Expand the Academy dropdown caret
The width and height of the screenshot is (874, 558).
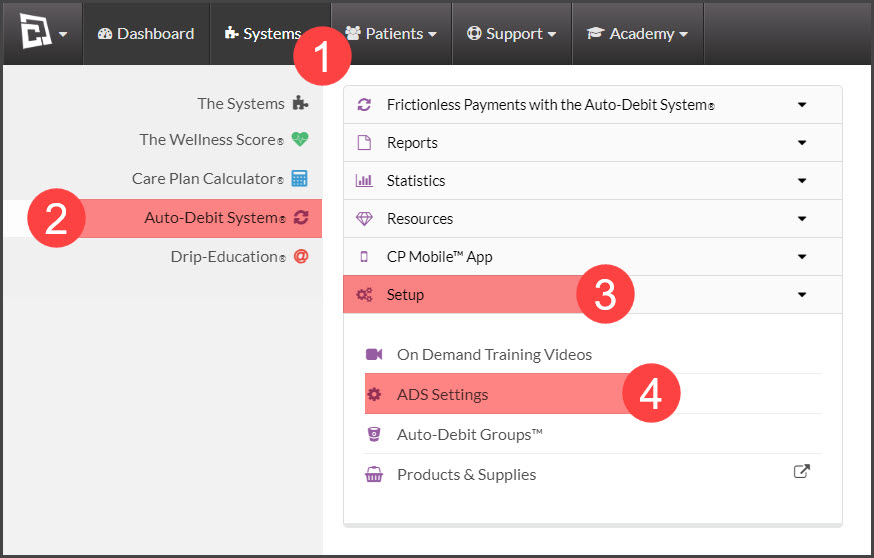coord(683,35)
